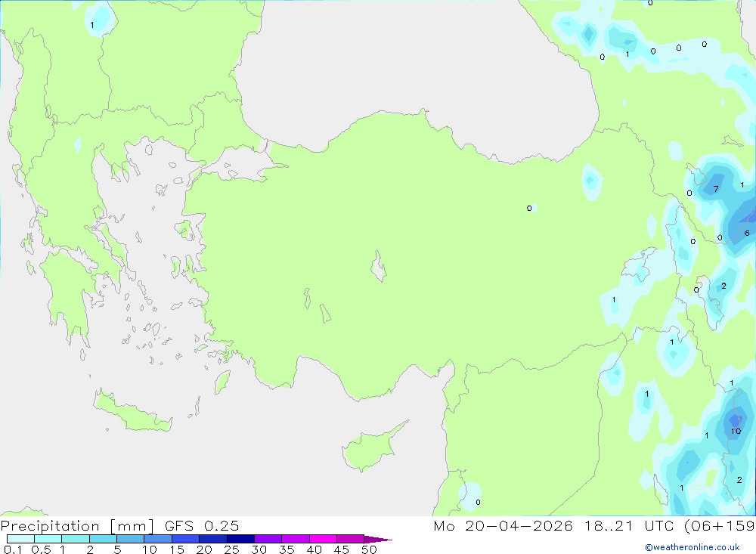Viewport: 756px width, 554px height.
Task: Click the 10–15 mm medium blue legend swatch
Action: 158,539
